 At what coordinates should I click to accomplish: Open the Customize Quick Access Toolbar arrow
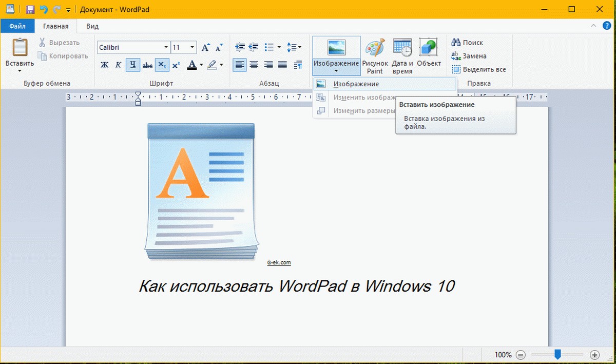coord(68,10)
